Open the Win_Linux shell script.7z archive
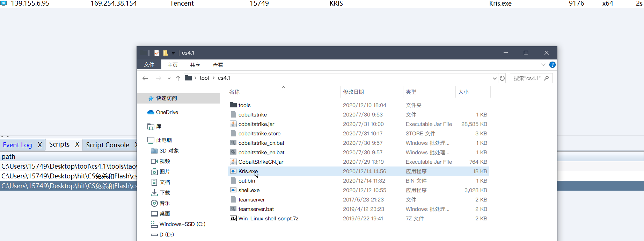This screenshot has width=644, height=241. [x=268, y=219]
